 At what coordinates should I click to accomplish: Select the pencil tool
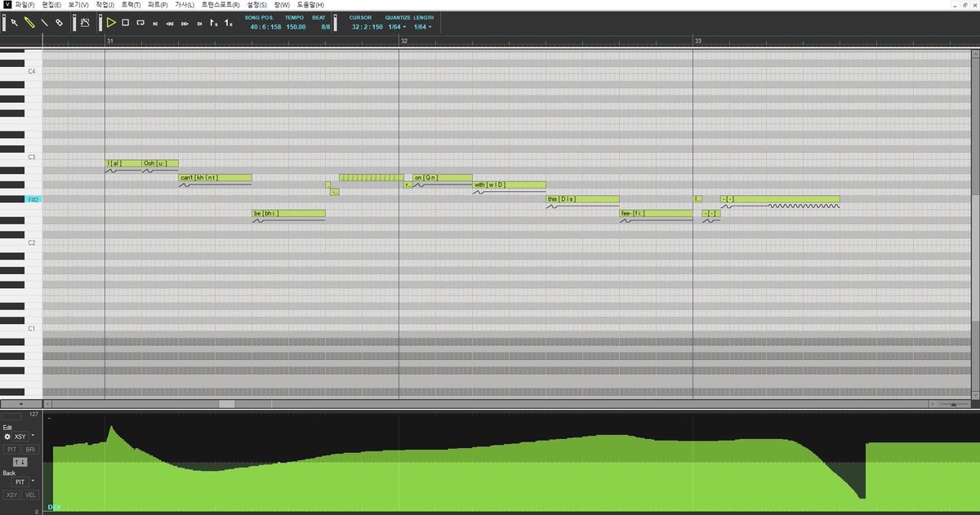point(29,23)
